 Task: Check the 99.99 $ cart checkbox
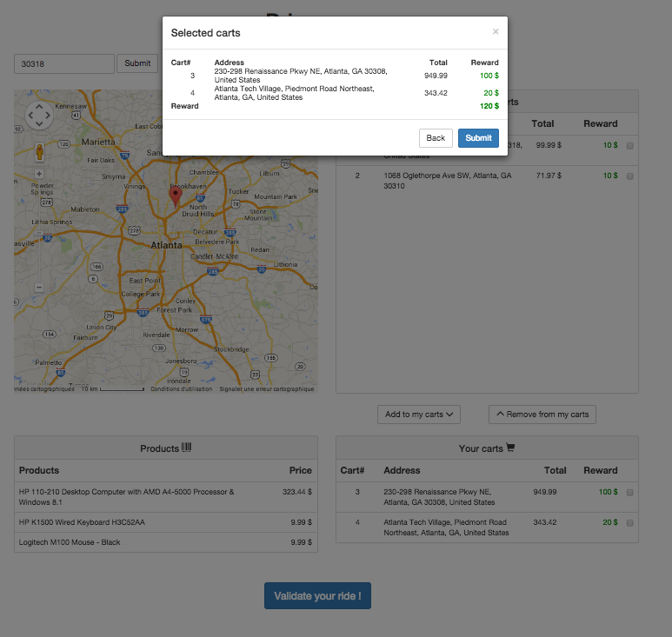coord(629,146)
